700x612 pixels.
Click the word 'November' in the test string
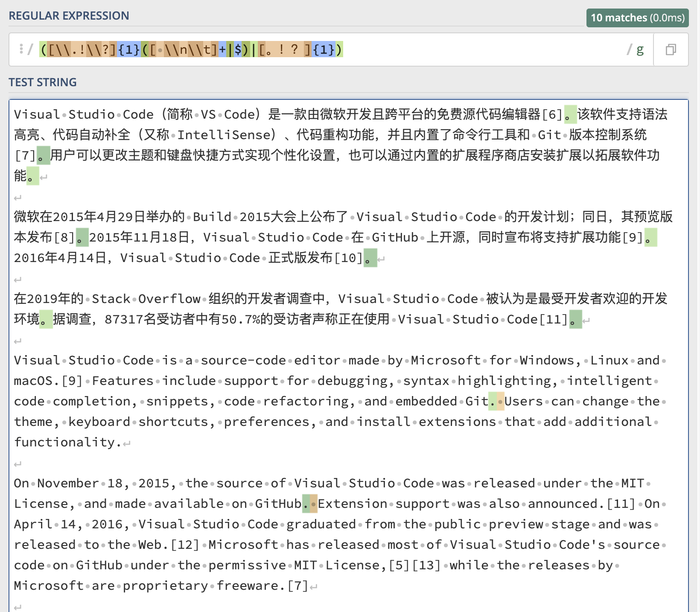click(68, 483)
